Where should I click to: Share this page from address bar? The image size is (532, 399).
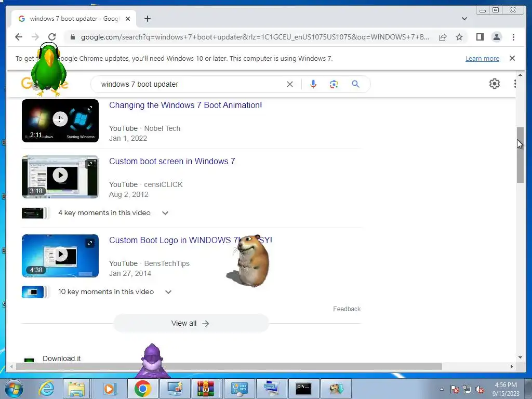pos(443,37)
